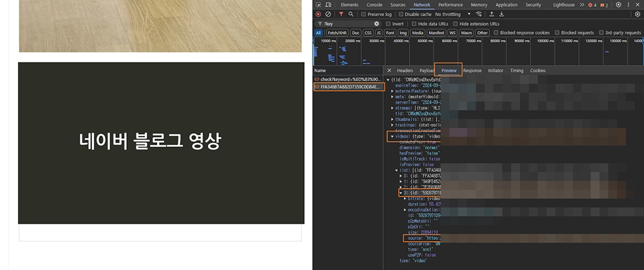Toggle the device toolbar icon
Screen dimensions: 644x270
coord(328,5)
